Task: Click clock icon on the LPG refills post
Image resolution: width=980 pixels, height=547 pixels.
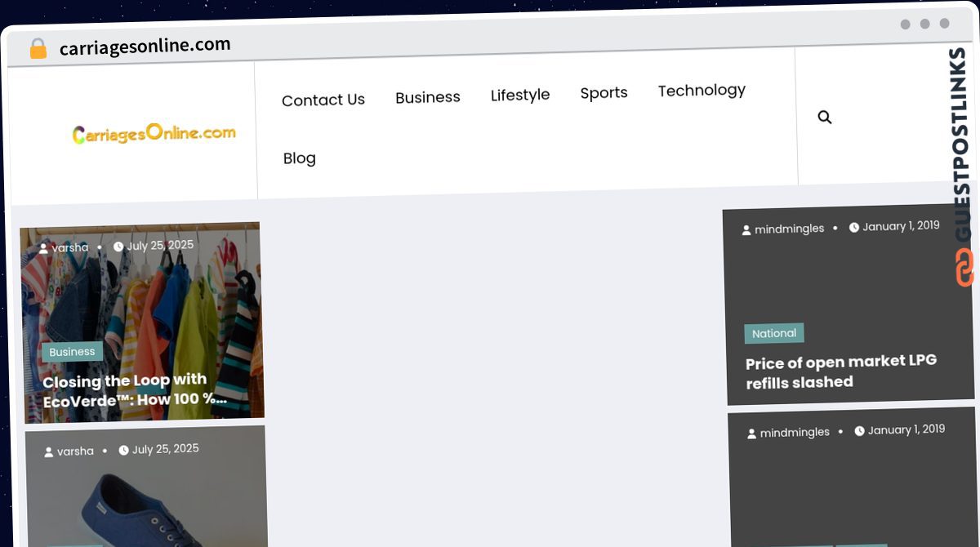Action: 854,227
